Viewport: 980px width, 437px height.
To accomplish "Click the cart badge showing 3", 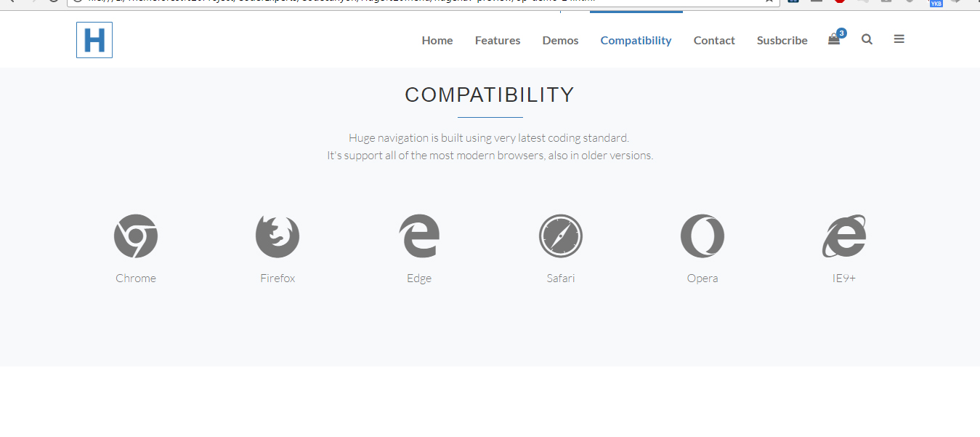I will click(841, 33).
